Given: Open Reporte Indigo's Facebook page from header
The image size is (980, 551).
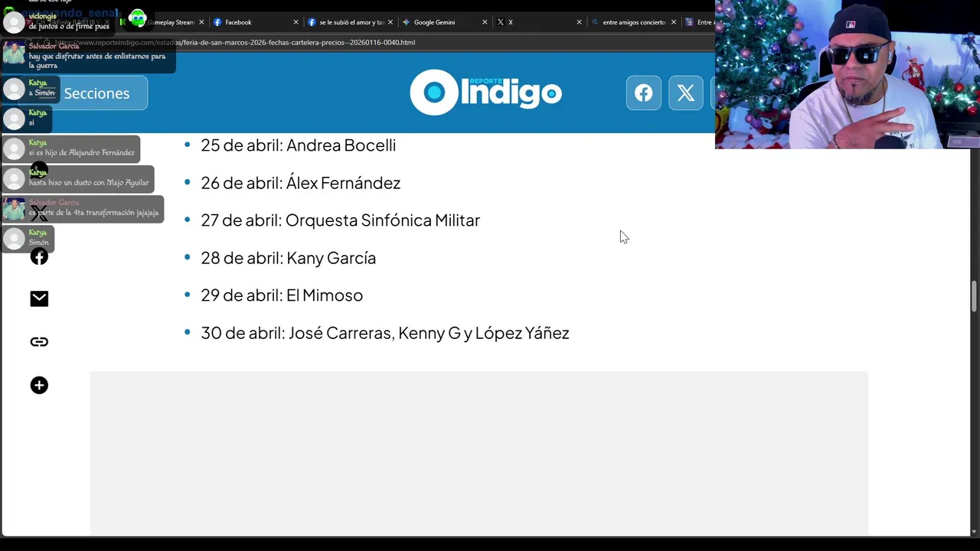Looking at the screenshot, I should coord(644,93).
